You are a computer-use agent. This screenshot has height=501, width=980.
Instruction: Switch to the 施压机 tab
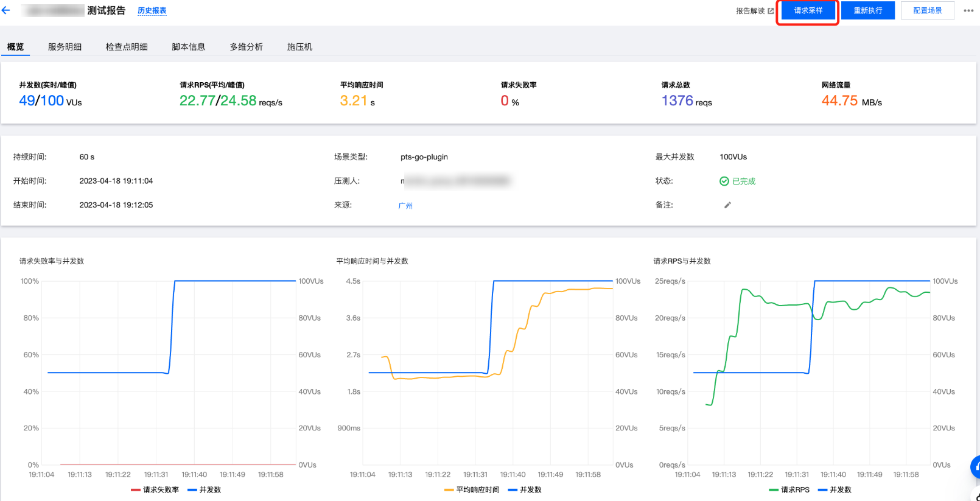(x=299, y=47)
